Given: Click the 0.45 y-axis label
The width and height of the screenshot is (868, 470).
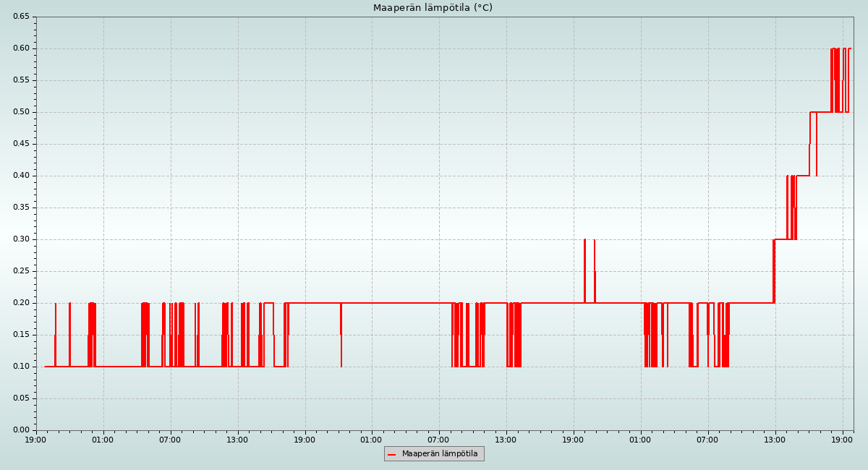Looking at the screenshot, I should [x=20, y=144].
